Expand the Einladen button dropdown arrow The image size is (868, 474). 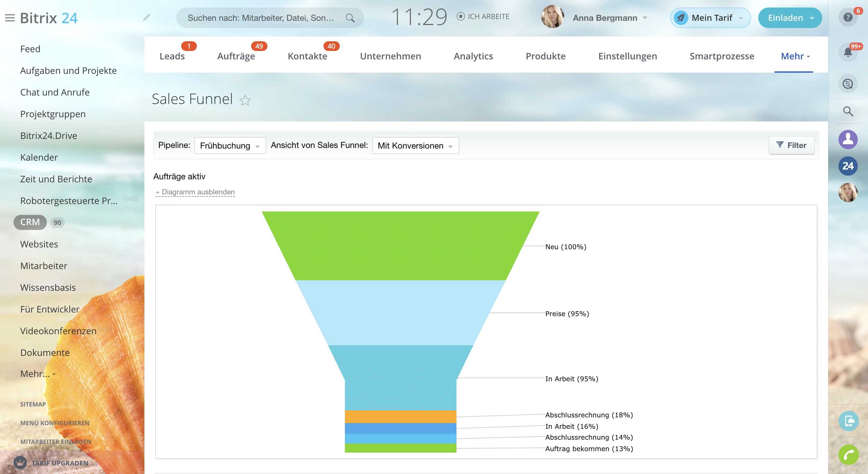point(812,18)
